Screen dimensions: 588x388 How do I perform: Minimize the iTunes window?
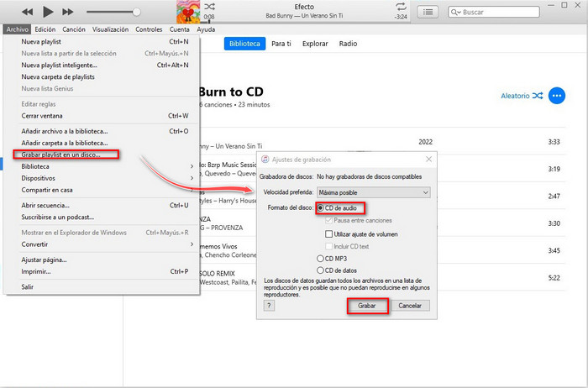551,5
